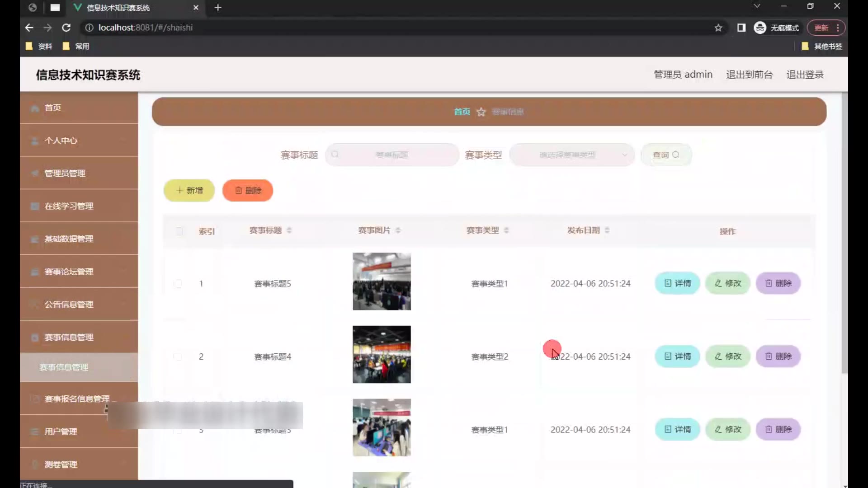The height and width of the screenshot is (488, 868).
Task: Click 详情 button for 赛事标题5 row
Action: point(677,283)
